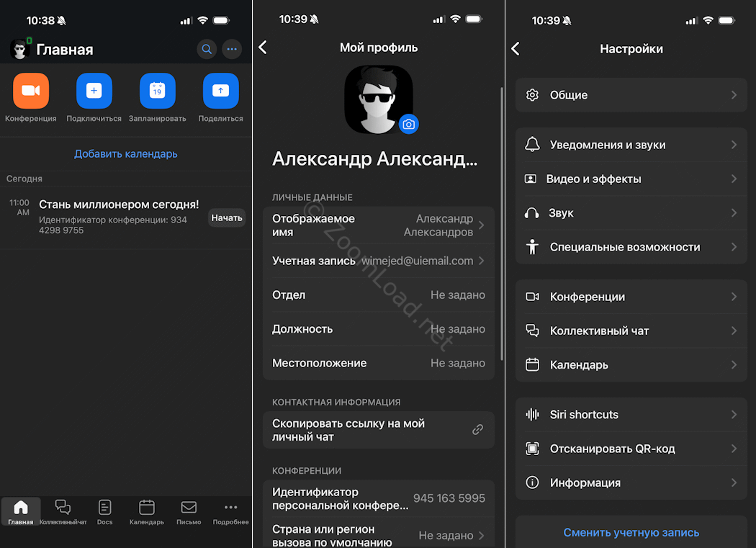Tap calendar icon beside Календарь setting
This screenshot has width=756, height=548.
[532, 364]
